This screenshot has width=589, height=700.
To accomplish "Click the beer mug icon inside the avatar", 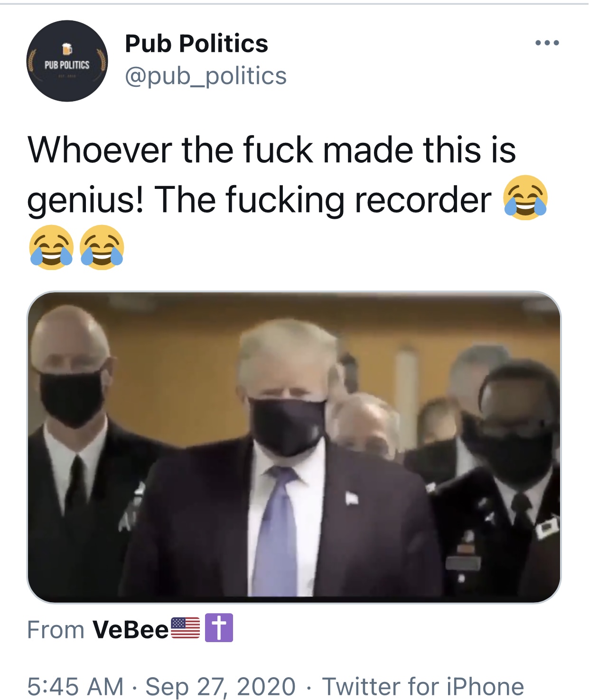I will click(x=67, y=48).
